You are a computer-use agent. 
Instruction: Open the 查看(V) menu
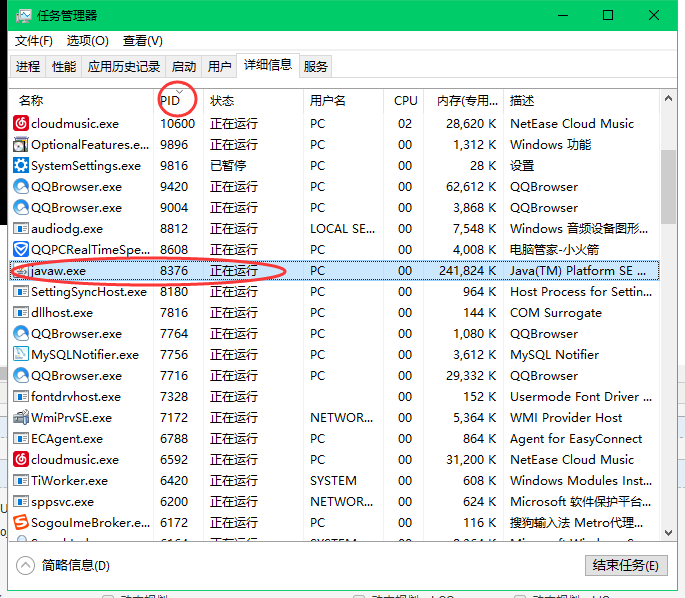pos(143,41)
